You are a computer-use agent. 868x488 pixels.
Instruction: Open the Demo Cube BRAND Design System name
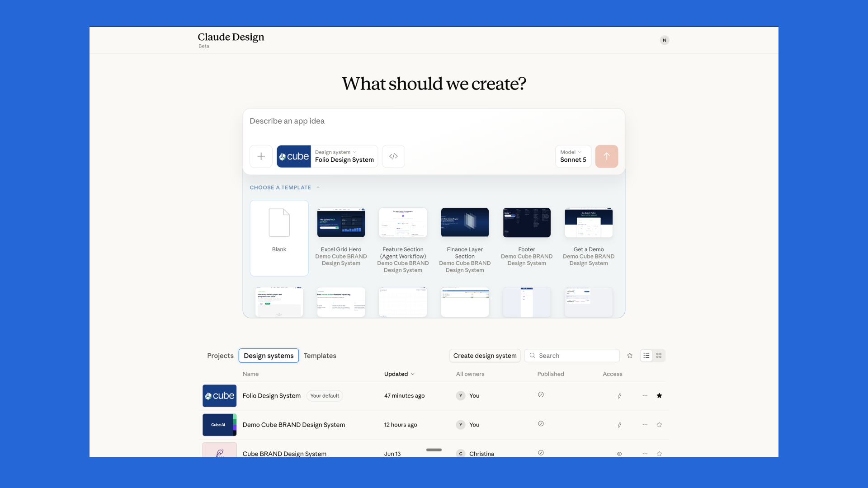click(x=294, y=425)
